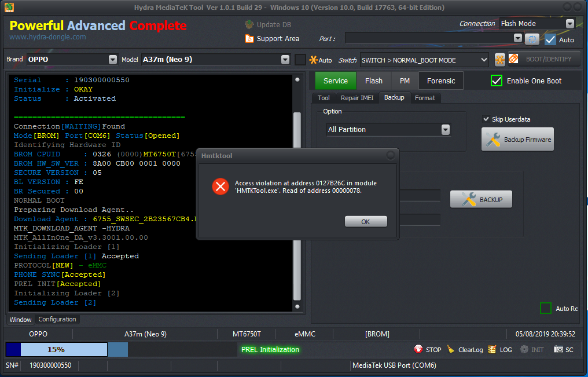The height and width of the screenshot is (377, 588).
Task: Click the log vertical scrollbar thumb
Action: (x=297, y=206)
